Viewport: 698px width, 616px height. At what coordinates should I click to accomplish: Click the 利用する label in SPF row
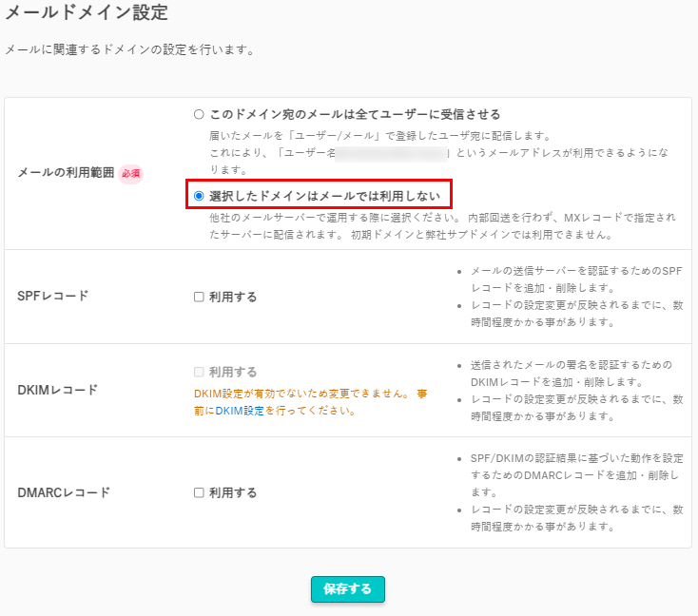coord(233,297)
